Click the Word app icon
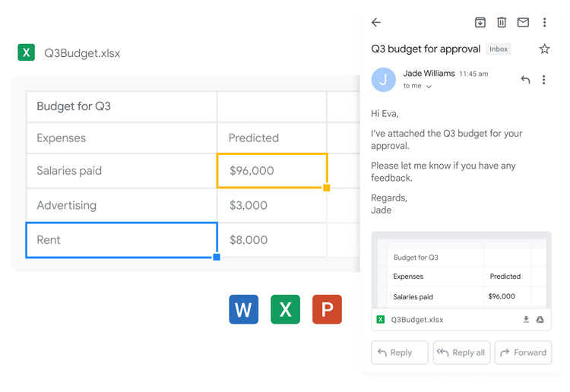The image size is (570, 392). (243, 309)
